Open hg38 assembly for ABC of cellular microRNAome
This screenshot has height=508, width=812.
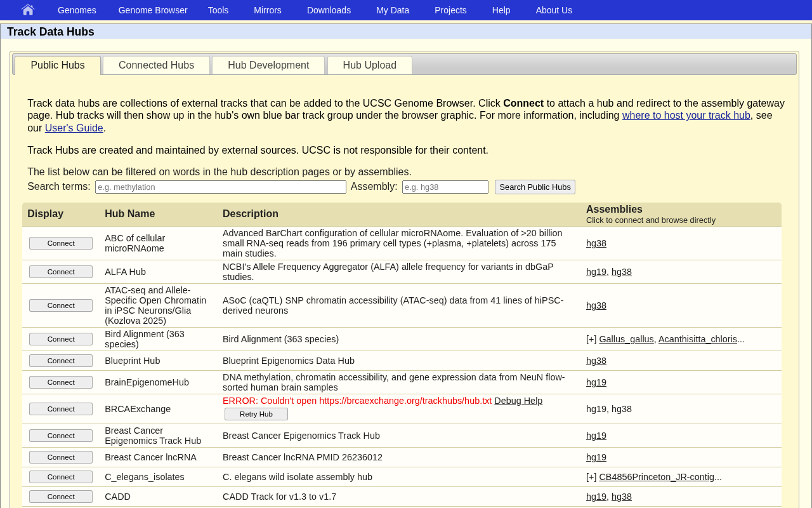coord(596,243)
